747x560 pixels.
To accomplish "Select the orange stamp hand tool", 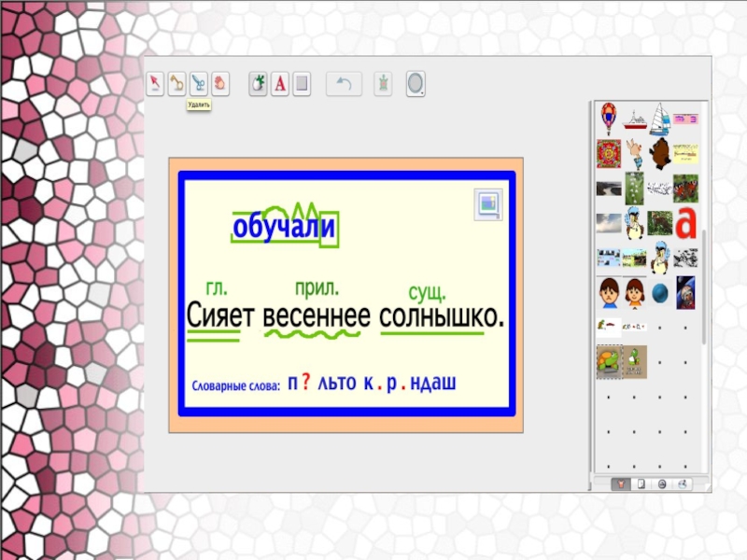I will (x=220, y=84).
